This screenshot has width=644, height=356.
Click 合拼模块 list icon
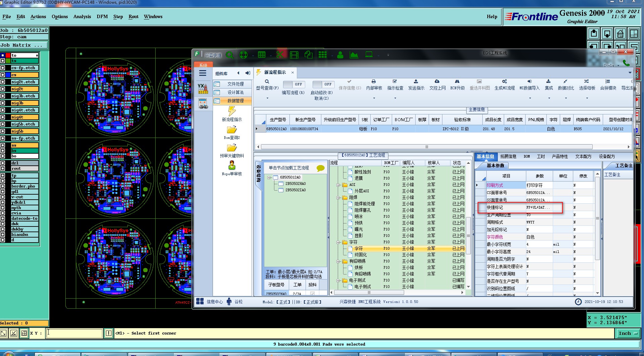click(608, 82)
